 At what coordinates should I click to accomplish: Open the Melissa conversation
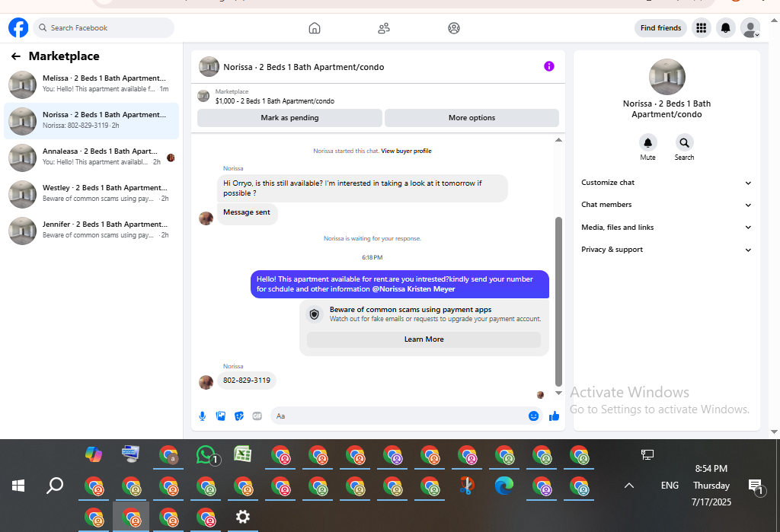click(x=91, y=84)
